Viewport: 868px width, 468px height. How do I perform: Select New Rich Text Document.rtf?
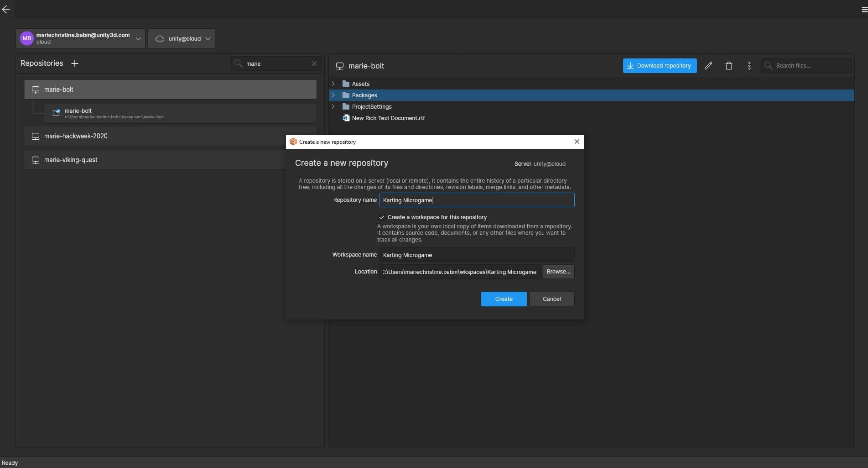tap(388, 118)
